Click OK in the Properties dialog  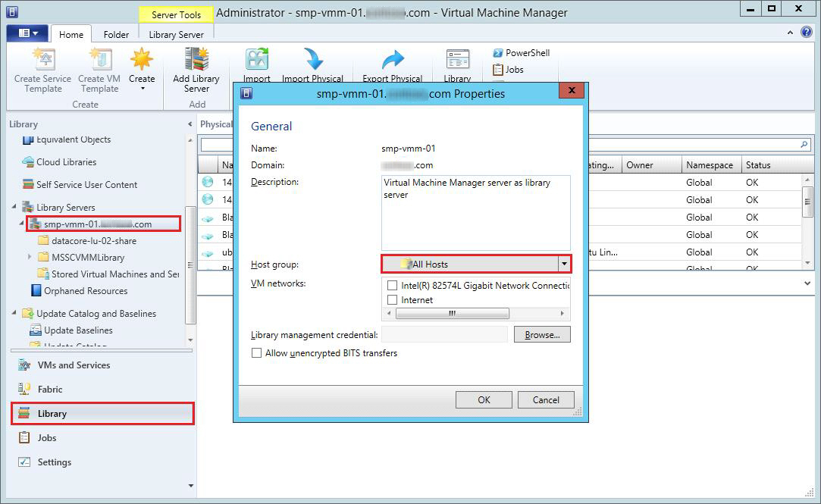[x=484, y=399]
